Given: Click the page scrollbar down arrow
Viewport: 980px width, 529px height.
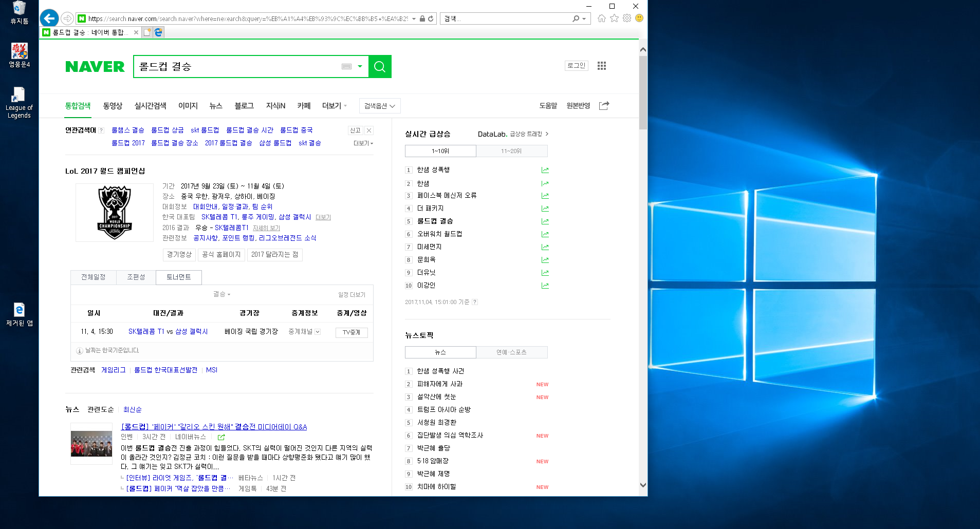Looking at the screenshot, I should pos(643,485).
